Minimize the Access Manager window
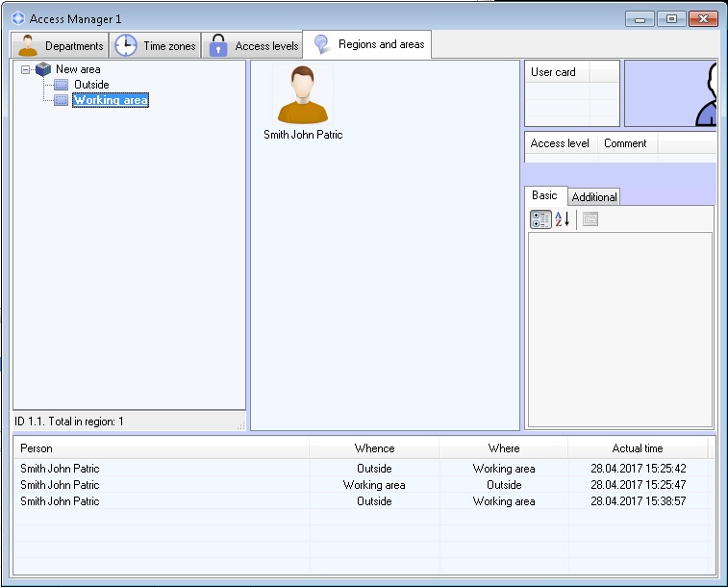728x588 pixels. (640, 19)
